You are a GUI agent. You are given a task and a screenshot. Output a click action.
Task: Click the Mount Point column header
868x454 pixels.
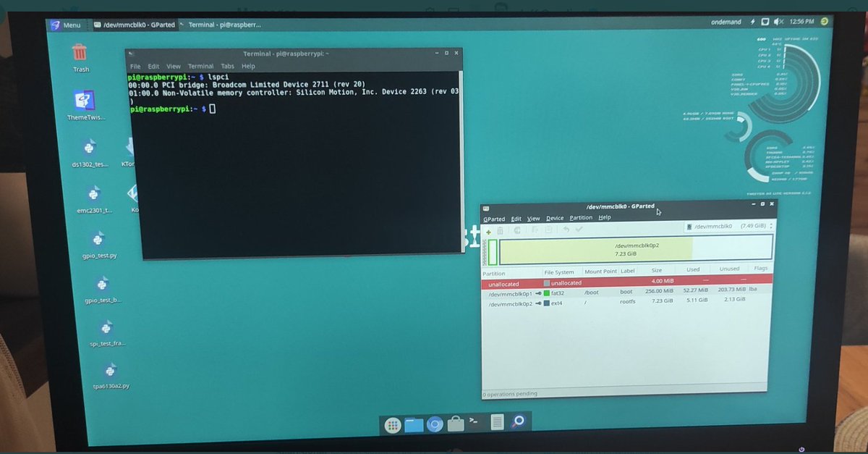point(600,272)
